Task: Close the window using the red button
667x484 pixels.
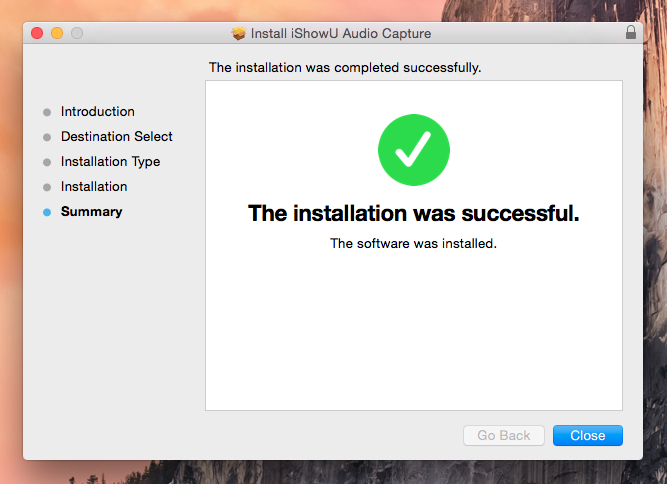Action: click(x=38, y=33)
